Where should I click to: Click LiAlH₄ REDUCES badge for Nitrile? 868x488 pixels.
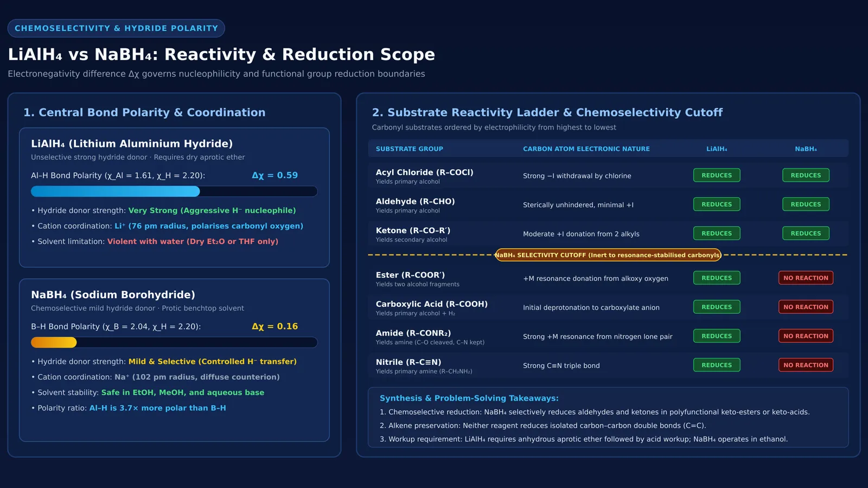point(717,365)
